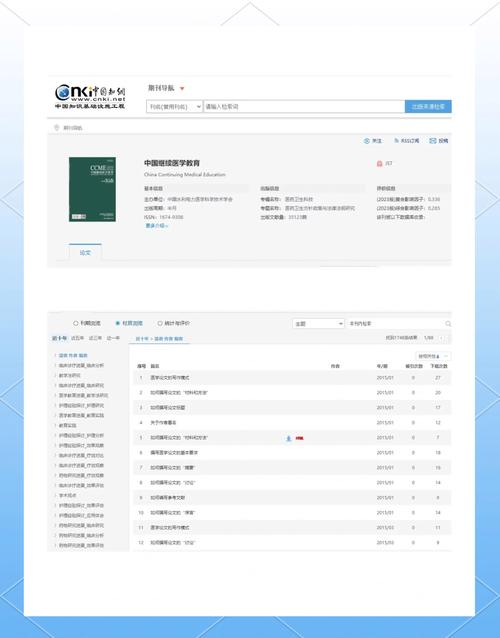Screen dimensions: 500x638
Task: Click the RSS订阅 feed icon
Action: [x=396, y=141]
